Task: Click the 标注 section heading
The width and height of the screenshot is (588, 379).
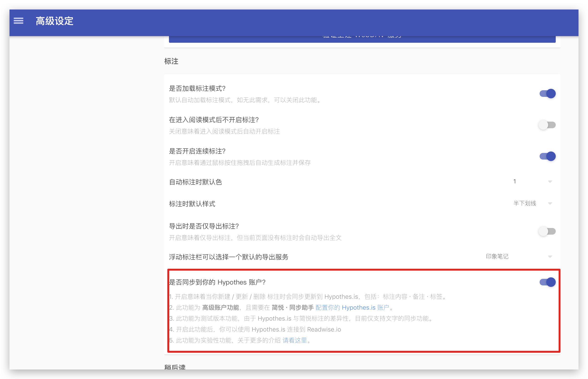Action: (x=171, y=61)
